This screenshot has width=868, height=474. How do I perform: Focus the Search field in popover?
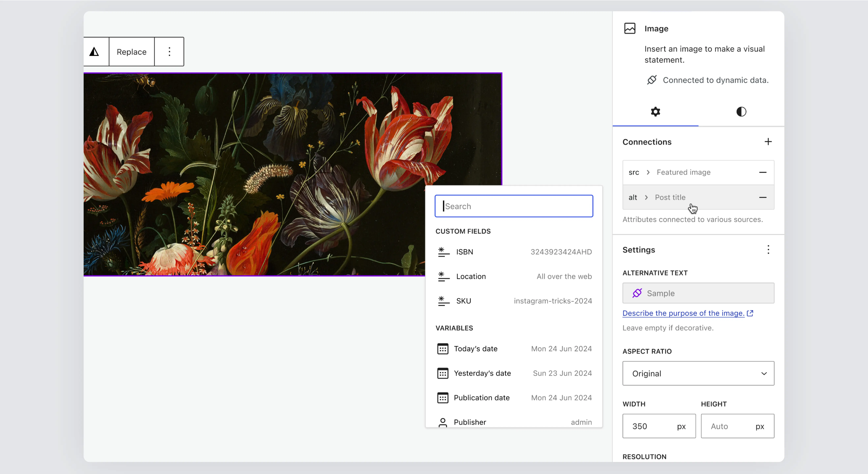click(514, 206)
